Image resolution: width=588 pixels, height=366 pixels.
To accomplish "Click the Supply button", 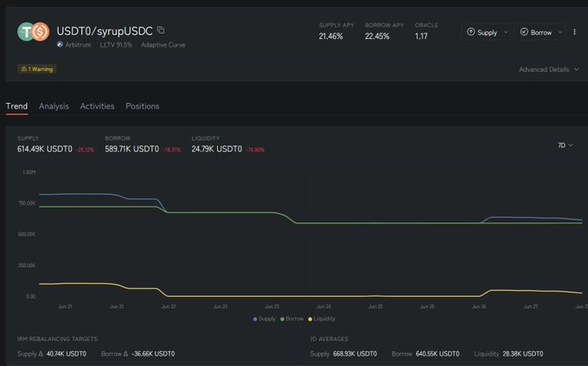I will (482, 32).
